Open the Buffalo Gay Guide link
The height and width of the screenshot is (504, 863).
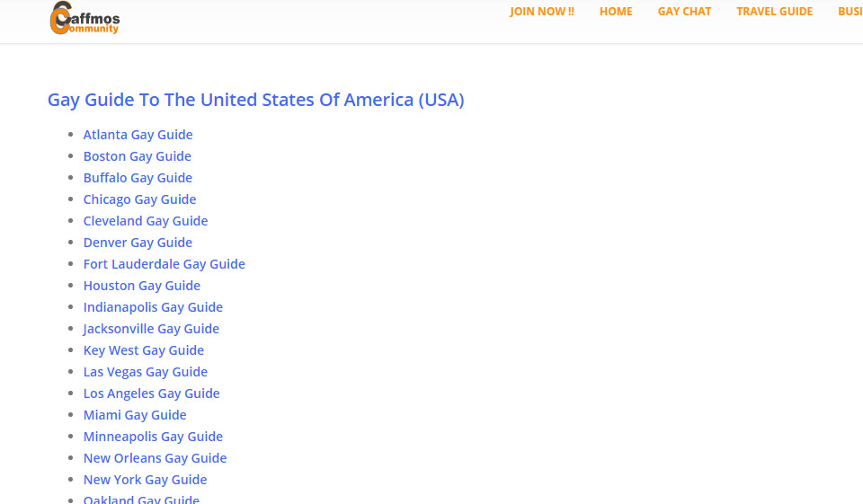[x=138, y=178]
